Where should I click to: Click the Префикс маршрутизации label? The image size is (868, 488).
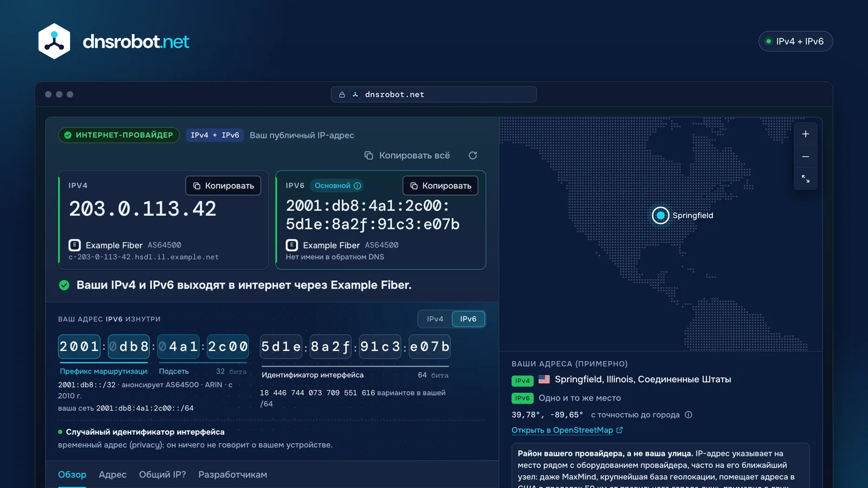(104, 371)
